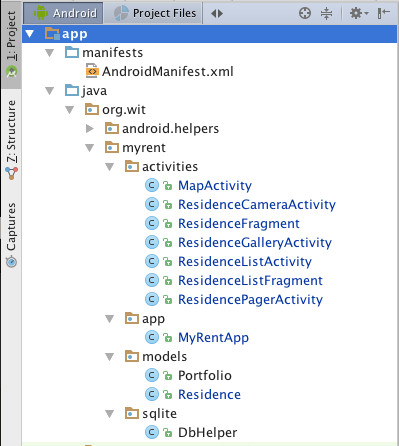Collapse the models package
Viewport: 399px width, 446px height.
click(110, 357)
